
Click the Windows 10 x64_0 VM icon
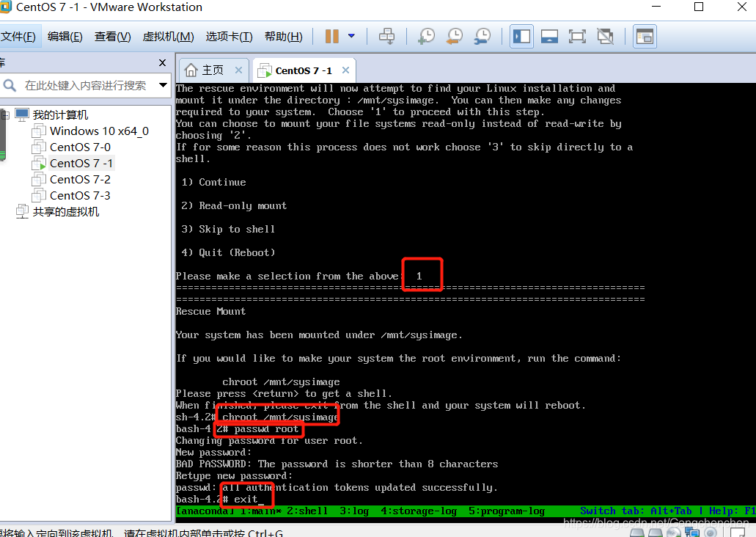39,131
